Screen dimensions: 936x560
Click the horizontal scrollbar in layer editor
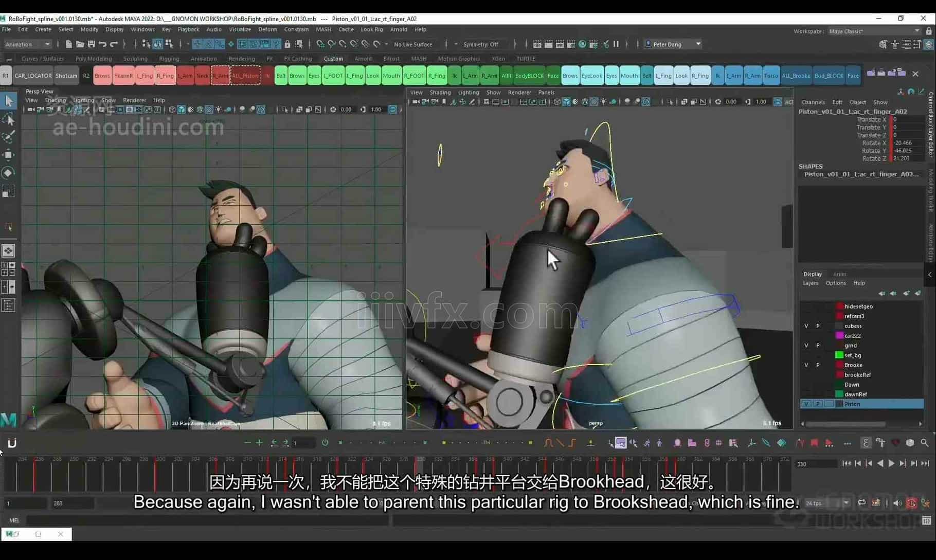(846, 424)
